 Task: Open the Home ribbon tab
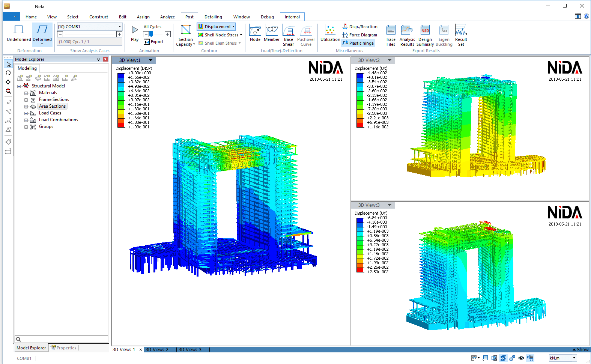(x=31, y=17)
